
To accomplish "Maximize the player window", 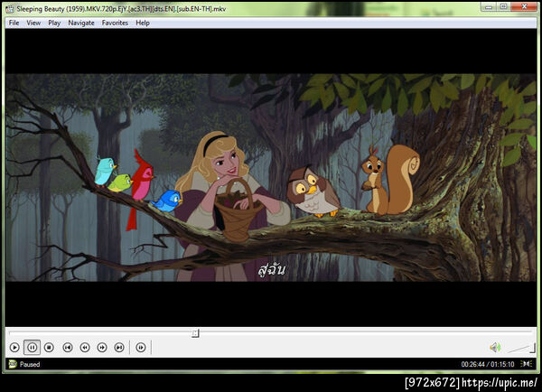I will [x=503, y=6].
